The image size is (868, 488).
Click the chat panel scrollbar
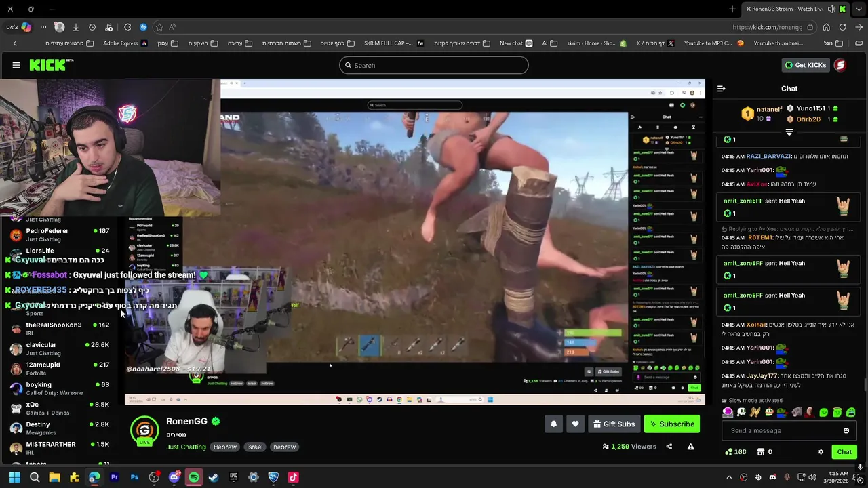(865, 385)
